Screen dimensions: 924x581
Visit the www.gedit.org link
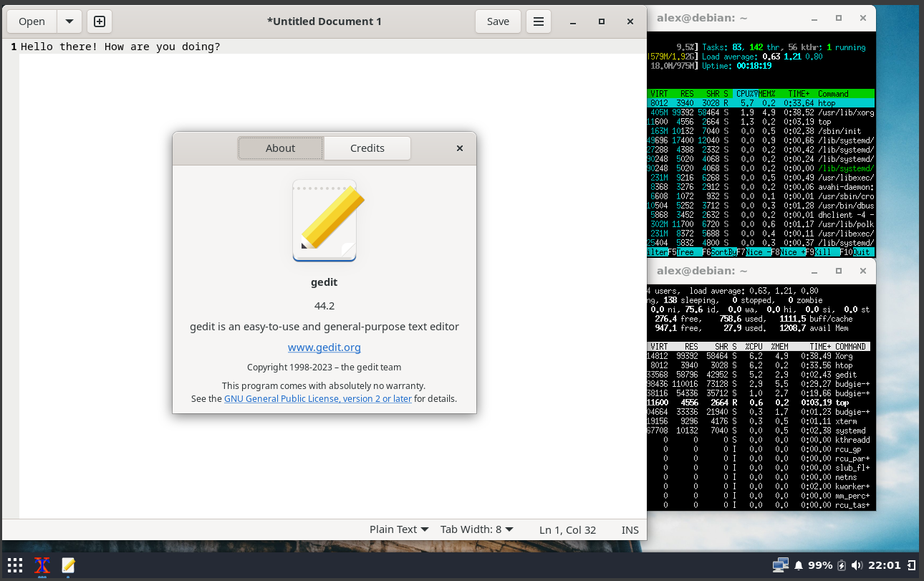[324, 347]
